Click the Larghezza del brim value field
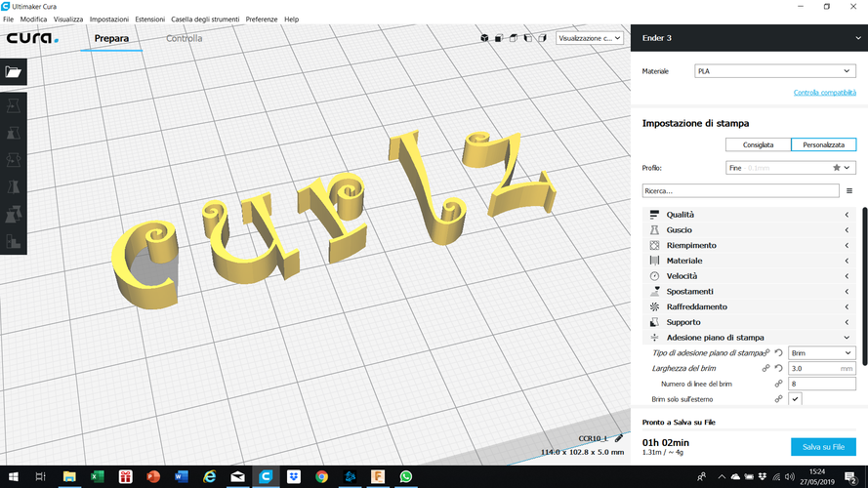868x488 pixels. tap(821, 368)
